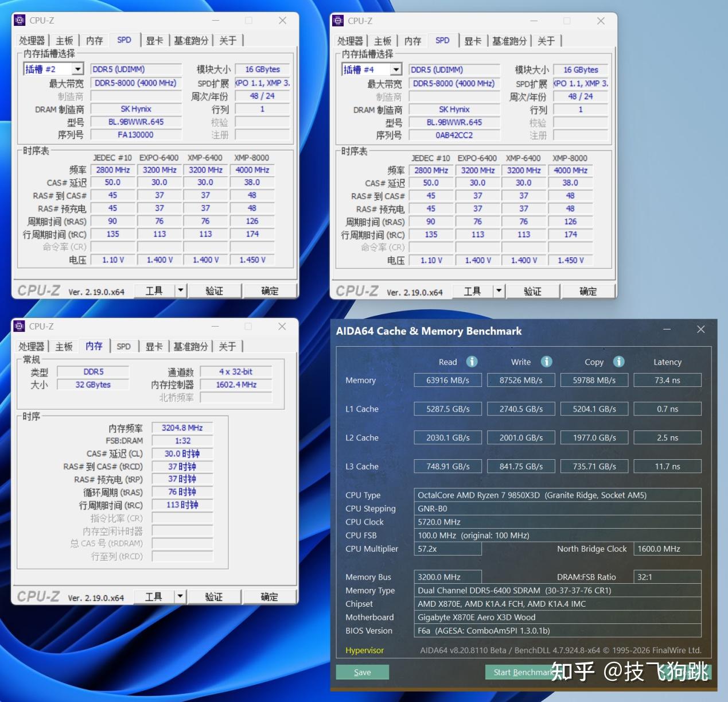Click XMP-8000 voltage 1.450 V in slot #4 window
The image size is (728, 702).
pos(571,260)
